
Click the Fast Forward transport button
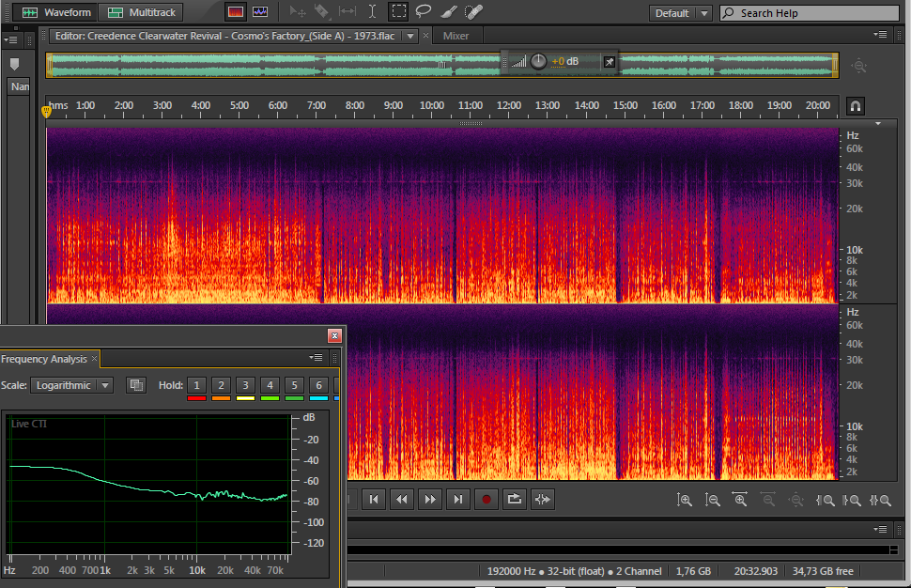[x=430, y=499]
